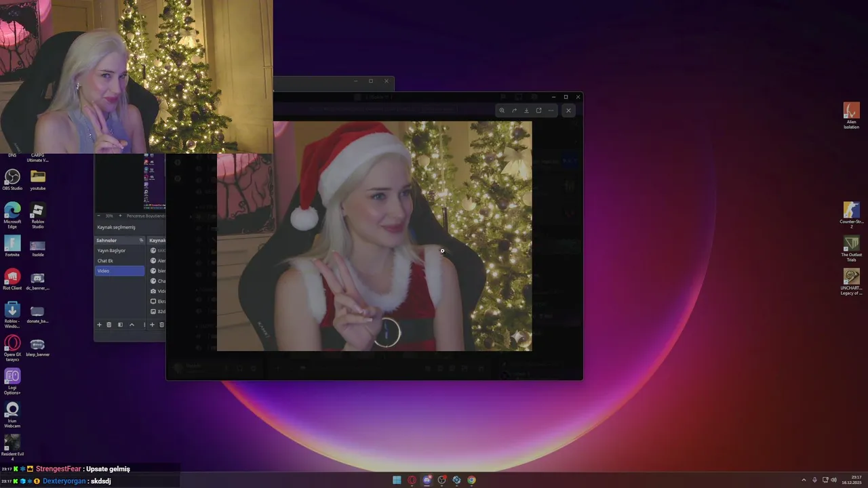Select the dc_banner desktop file
Viewport: 868px width, 488px height.
click(38, 279)
